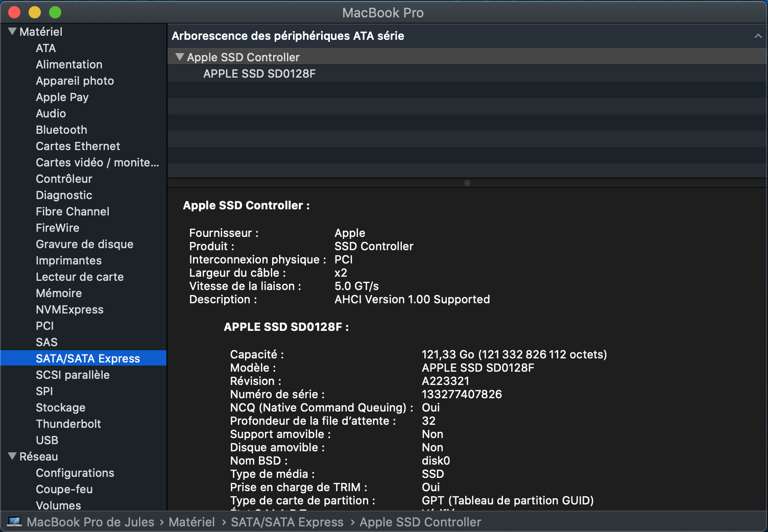The width and height of the screenshot is (768, 532).
Task: Select Coupe-feu under Réseau
Action: coord(64,489)
